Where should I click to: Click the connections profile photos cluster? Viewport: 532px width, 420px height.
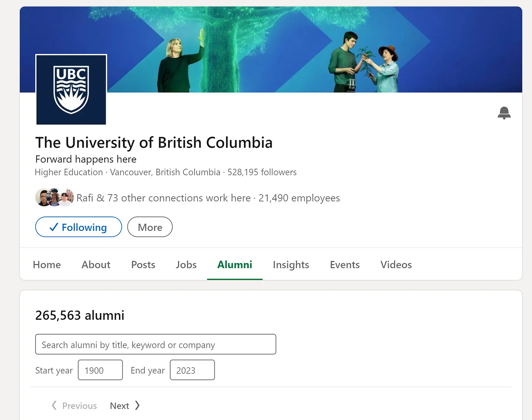[x=54, y=197]
